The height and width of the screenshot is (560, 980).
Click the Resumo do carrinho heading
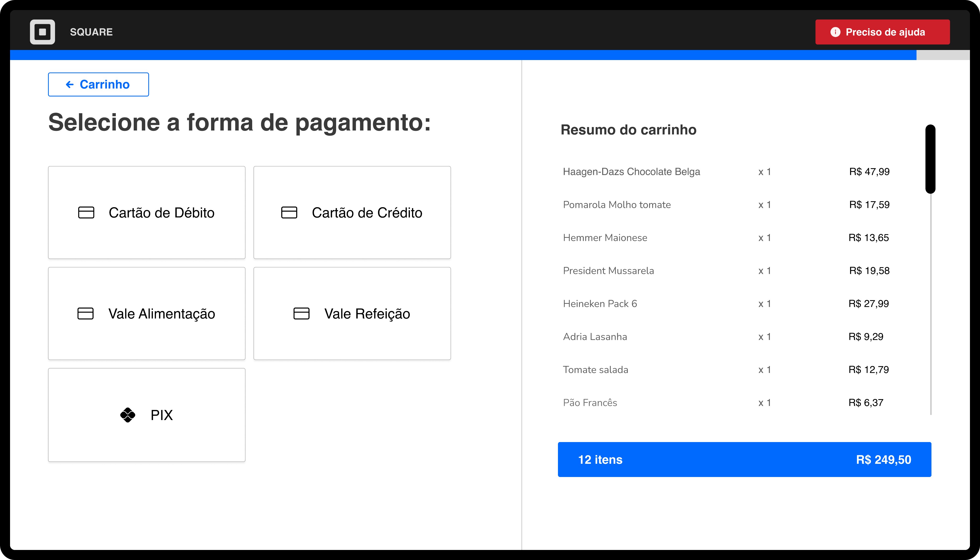pos(629,130)
